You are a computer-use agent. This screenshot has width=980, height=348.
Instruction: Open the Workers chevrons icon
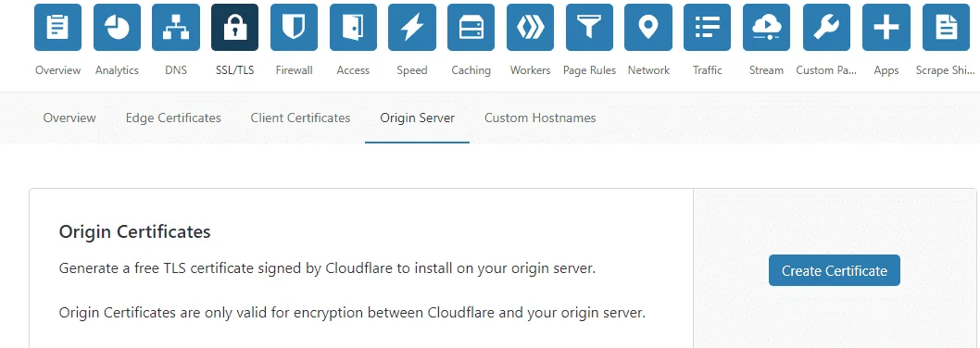click(x=530, y=27)
